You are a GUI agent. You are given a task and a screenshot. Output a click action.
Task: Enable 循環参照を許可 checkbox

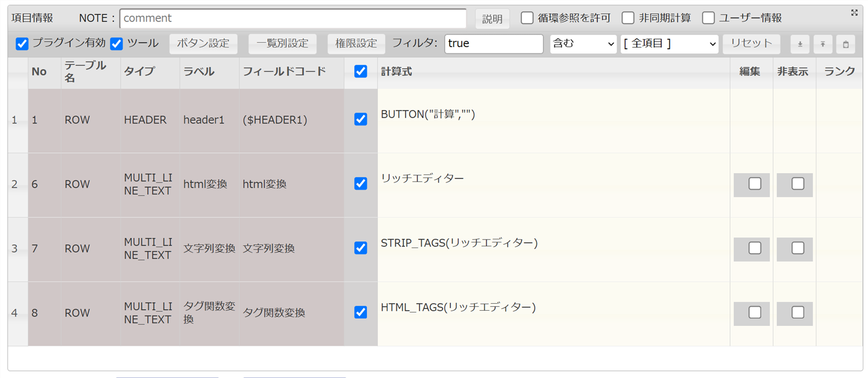527,18
